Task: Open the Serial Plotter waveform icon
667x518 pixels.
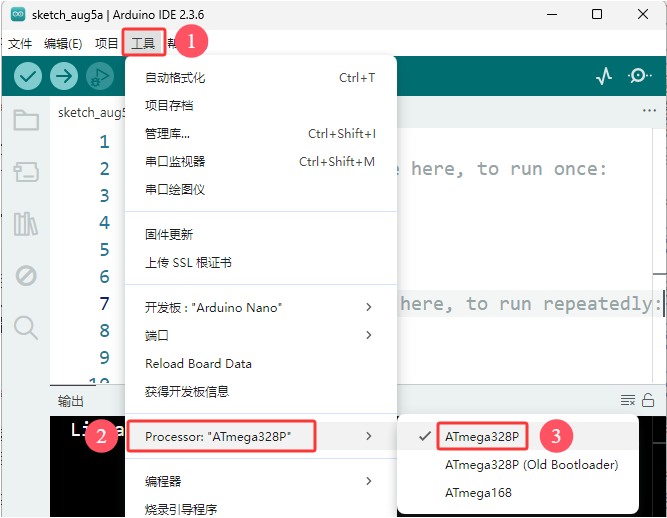Action: click(604, 77)
